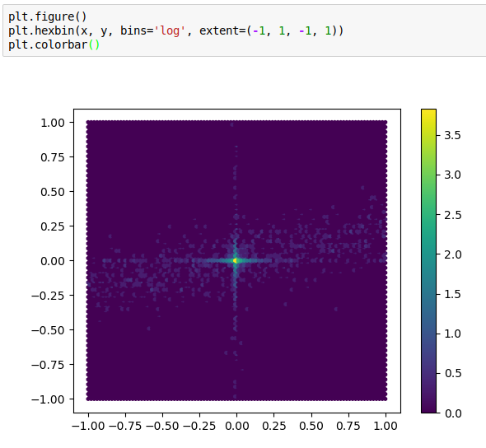
Task: Click the colorbar tick label 1.0
Action: tap(452, 334)
